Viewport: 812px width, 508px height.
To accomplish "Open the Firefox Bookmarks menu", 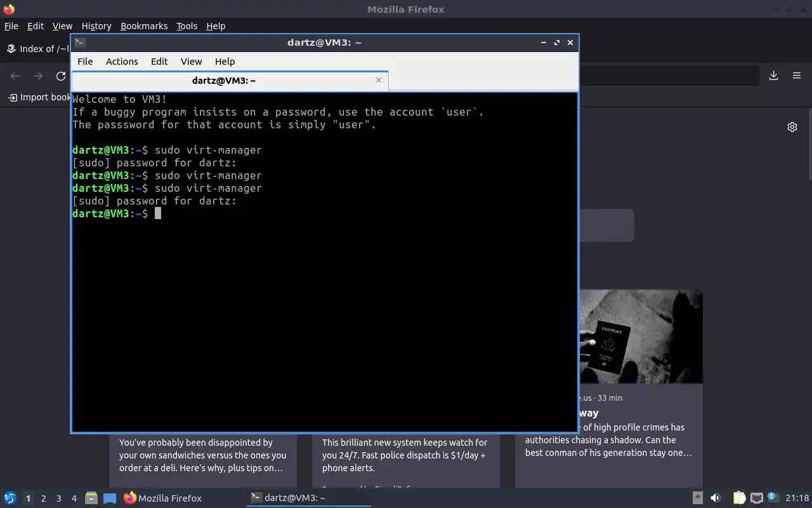I will (x=144, y=26).
